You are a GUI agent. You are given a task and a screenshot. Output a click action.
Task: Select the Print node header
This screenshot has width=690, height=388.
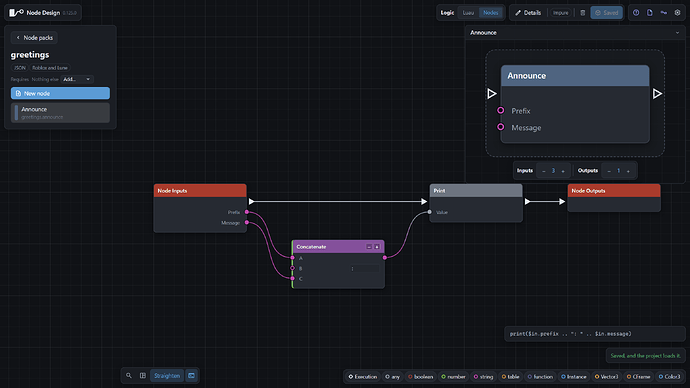[x=476, y=190]
